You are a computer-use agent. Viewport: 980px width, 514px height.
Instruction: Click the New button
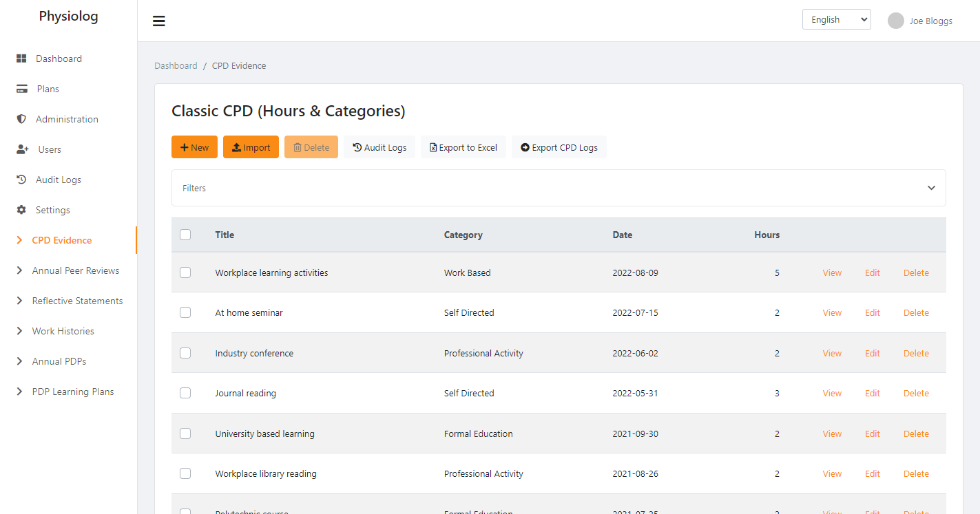[194, 147]
